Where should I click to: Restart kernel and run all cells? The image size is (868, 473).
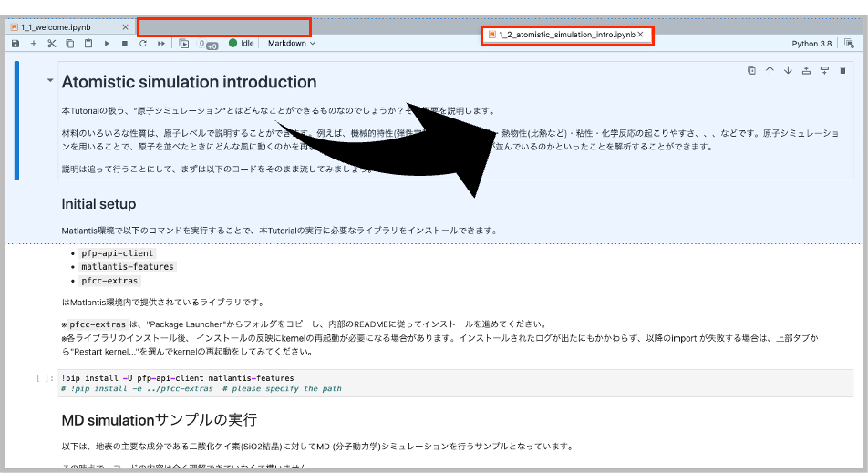(161, 43)
